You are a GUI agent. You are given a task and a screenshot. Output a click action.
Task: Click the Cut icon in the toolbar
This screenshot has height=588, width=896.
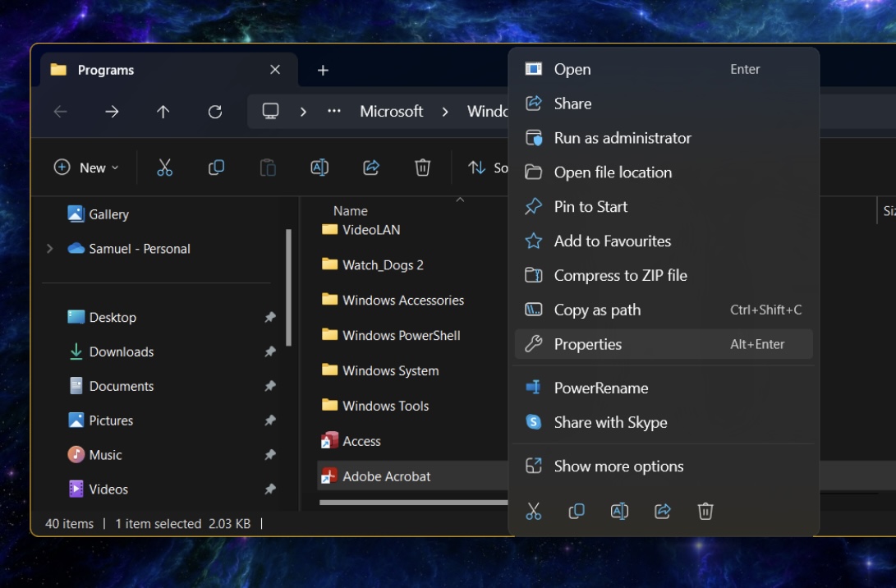(x=164, y=168)
